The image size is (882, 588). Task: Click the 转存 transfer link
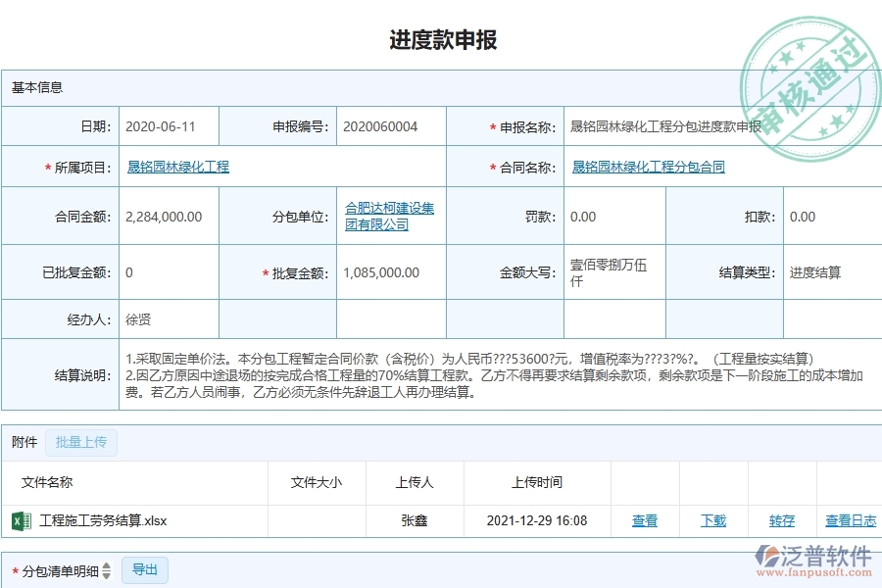[x=780, y=521]
